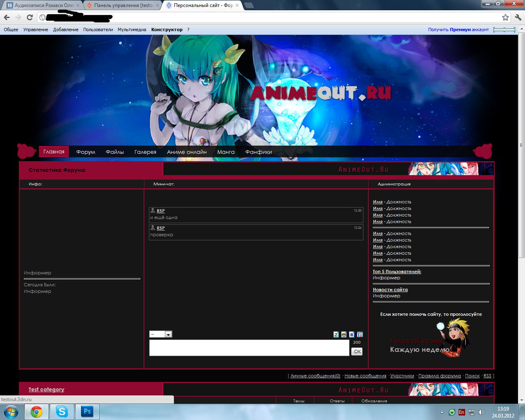This screenshot has width=525, height=420.
Task: Open the forum RSS feed link
Action: pyautogui.click(x=487, y=376)
